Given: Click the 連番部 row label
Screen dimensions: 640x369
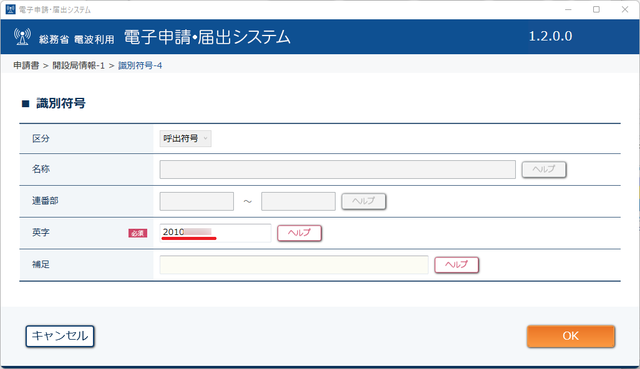Looking at the screenshot, I should pyautogui.click(x=45, y=201).
